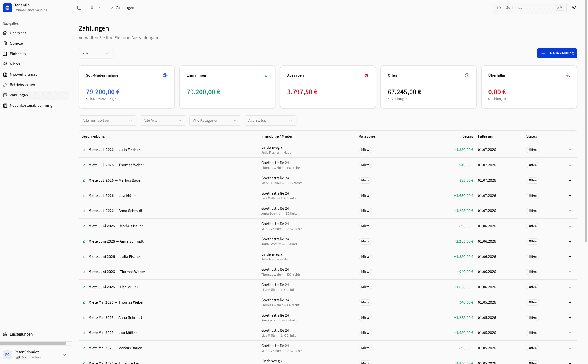Click the Übersicht breadcrumb link
This screenshot has height=364, width=588.
point(98,7)
